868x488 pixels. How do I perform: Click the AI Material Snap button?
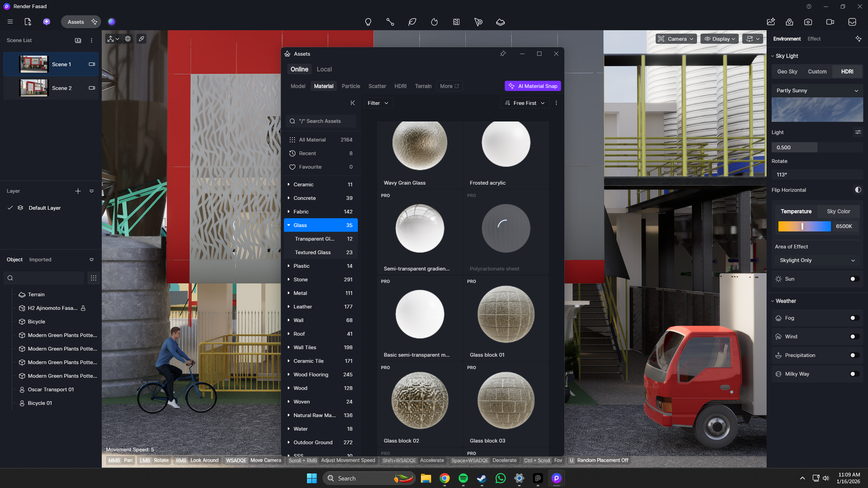click(x=533, y=86)
